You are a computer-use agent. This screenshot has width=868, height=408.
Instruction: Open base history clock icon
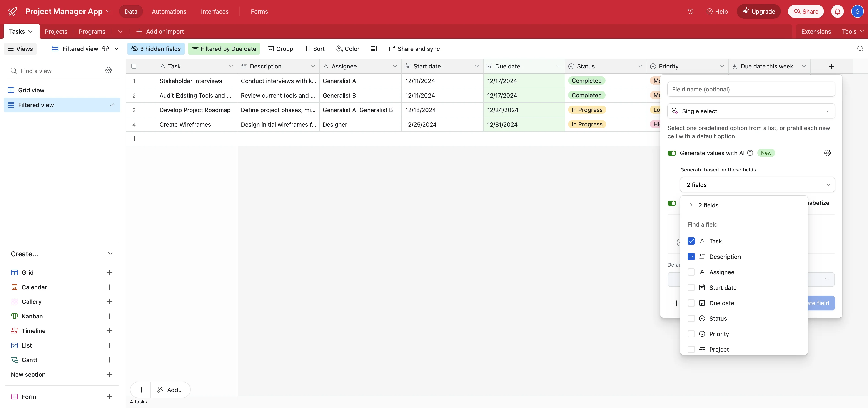[x=690, y=11]
